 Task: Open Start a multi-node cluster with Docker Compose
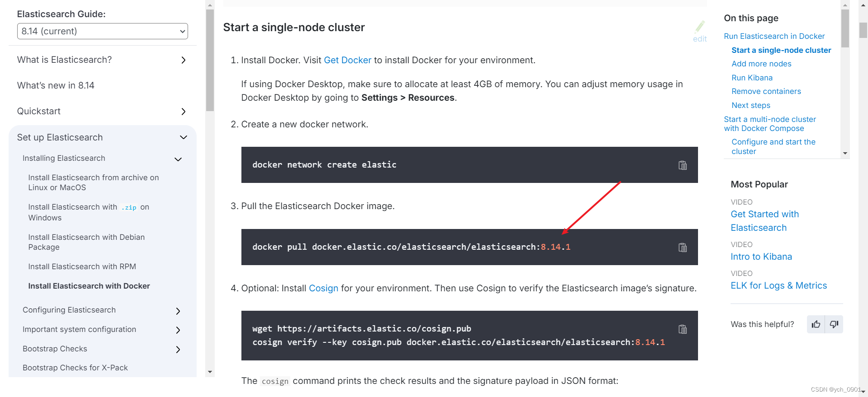click(770, 124)
